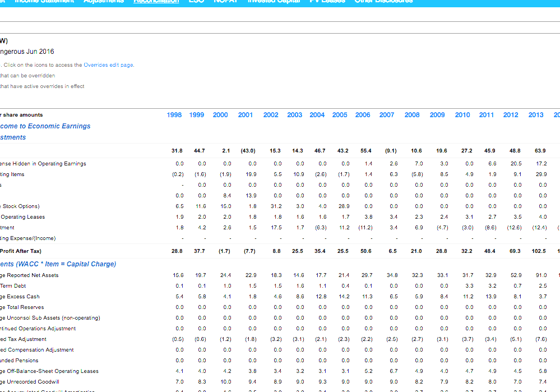Select the 2003 year column header
The height and width of the screenshot is (392, 560).
[x=294, y=115]
